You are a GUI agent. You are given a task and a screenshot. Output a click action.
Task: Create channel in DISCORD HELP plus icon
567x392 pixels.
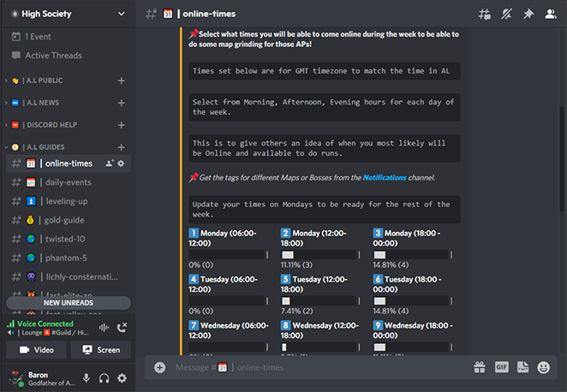(121, 125)
